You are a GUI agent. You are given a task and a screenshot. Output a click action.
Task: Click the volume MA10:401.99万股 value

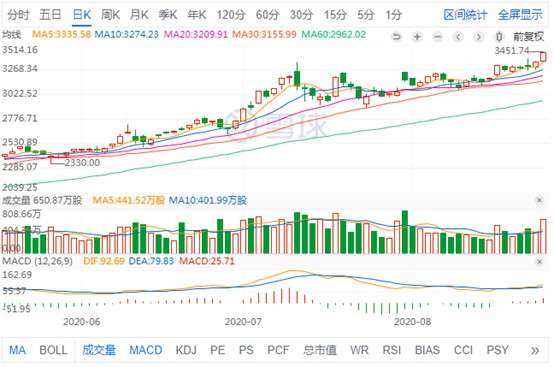[x=208, y=200]
